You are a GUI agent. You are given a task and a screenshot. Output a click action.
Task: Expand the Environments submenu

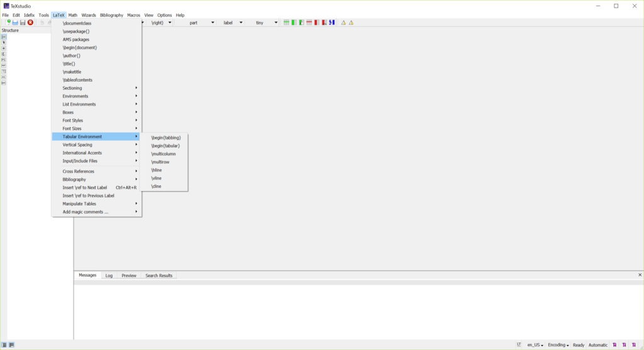(96, 96)
